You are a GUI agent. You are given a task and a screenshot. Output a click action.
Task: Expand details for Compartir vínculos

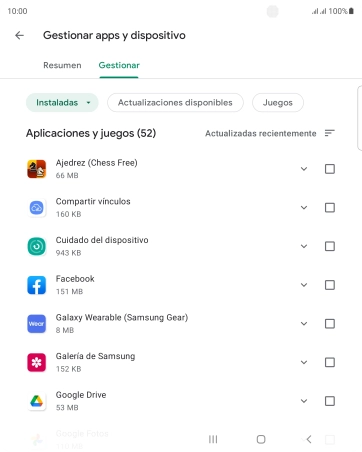pos(304,208)
